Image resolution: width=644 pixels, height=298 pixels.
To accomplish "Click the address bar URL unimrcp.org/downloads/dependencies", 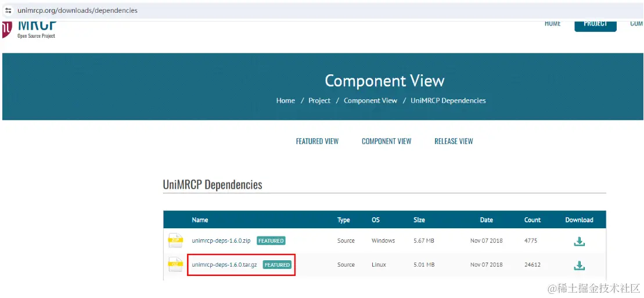I will coord(77,10).
